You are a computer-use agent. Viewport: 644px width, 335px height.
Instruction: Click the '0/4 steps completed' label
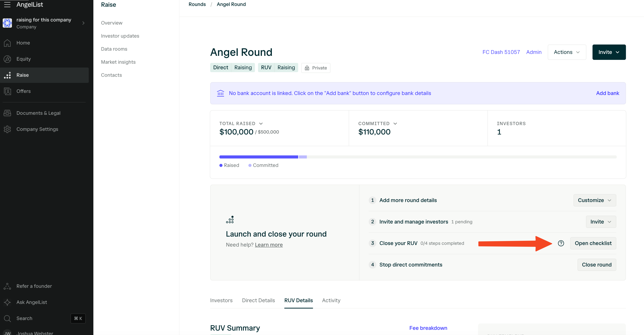pyautogui.click(x=442, y=243)
